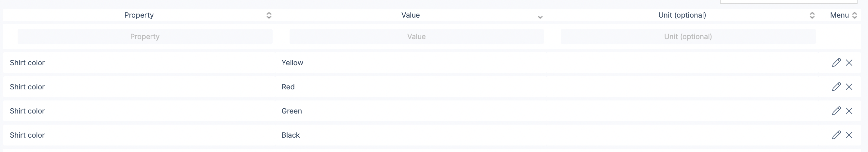Image resolution: width=868 pixels, height=152 pixels.
Task: Edit the Black shirt color row
Action: pyautogui.click(x=836, y=135)
